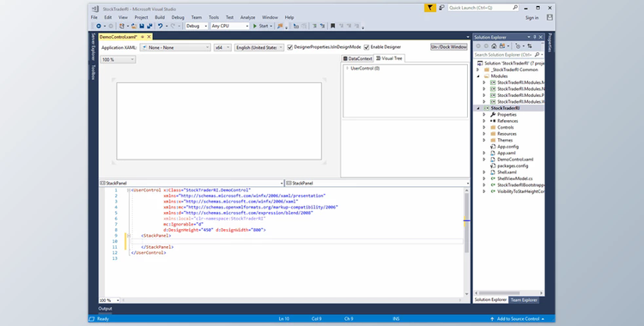The height and width of the screenshot is (326, 644).
Task: Click the New Project toolbar icon
Action: pos(122,26)
